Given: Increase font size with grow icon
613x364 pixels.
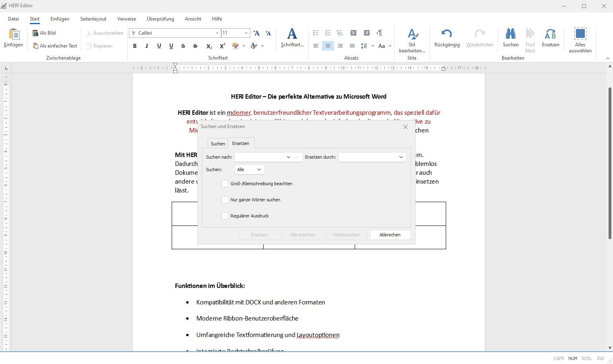Looking at the screenshot, I should 257,33.
